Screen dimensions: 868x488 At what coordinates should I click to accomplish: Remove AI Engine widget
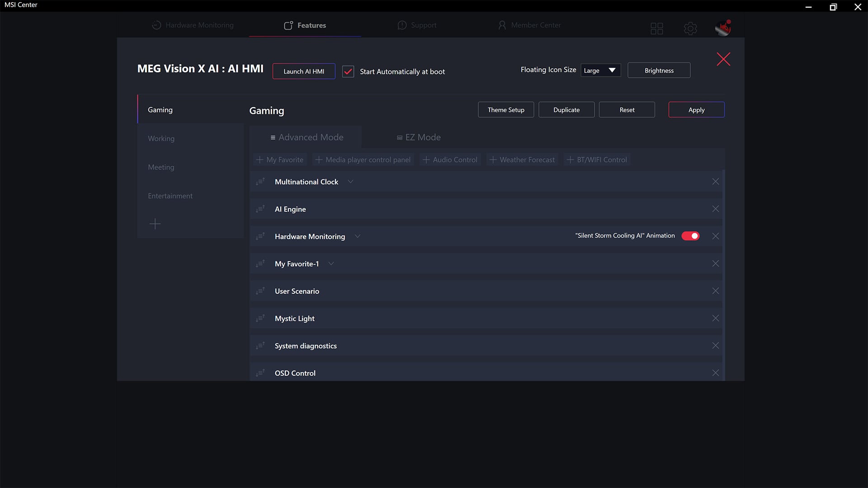pos(715,209)
